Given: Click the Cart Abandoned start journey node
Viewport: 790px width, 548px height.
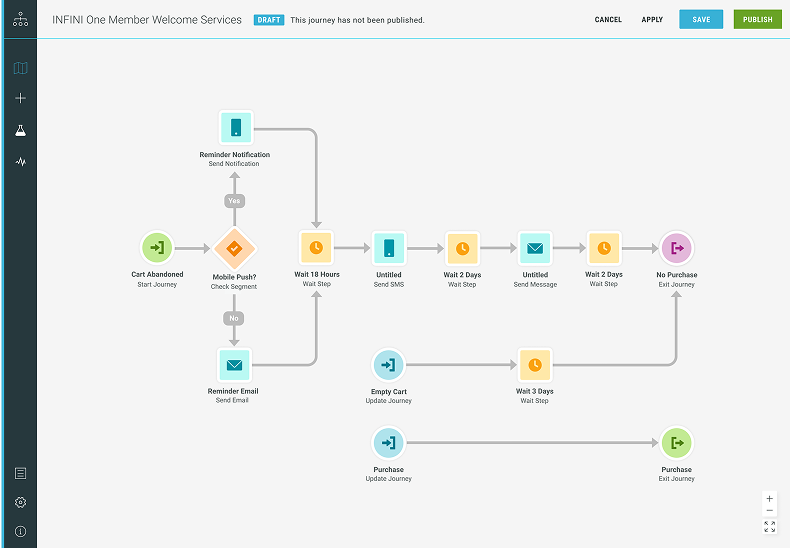Looking at the screenshot, I should click(157, 247).
